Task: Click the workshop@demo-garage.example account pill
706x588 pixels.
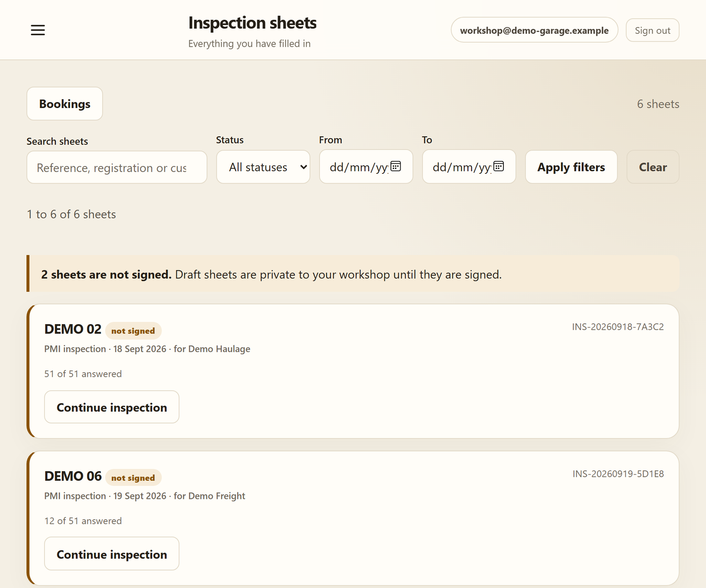Action: [x=534, y=30]
